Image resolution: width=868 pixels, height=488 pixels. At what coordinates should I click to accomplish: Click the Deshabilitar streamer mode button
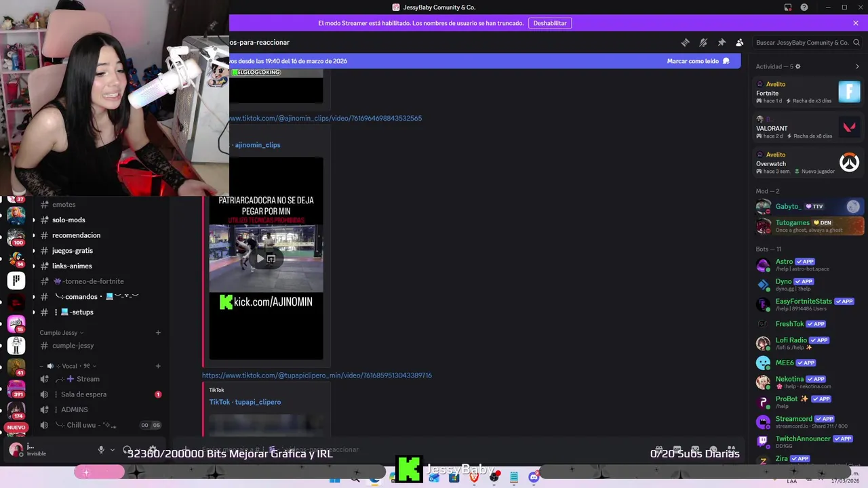550,23
